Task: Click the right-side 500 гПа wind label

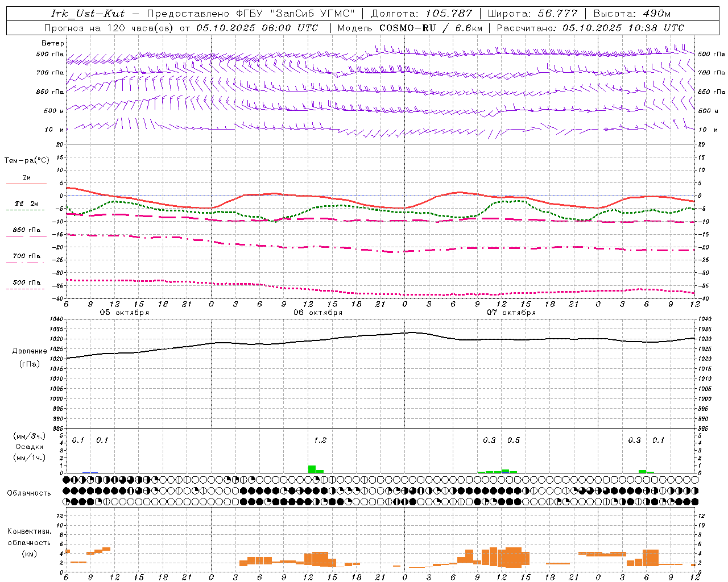Action: [x=712, y=54]
